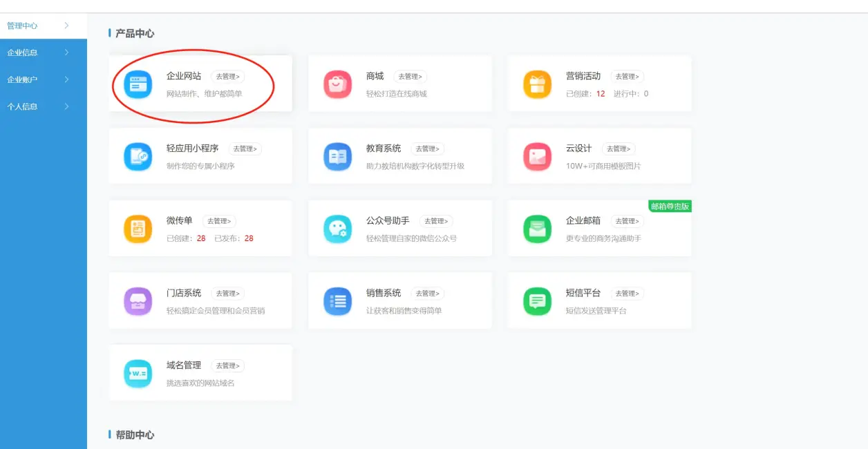Screen dimensions: 868x449
Task: Click the 域名管理 title text
Action: 184,365
